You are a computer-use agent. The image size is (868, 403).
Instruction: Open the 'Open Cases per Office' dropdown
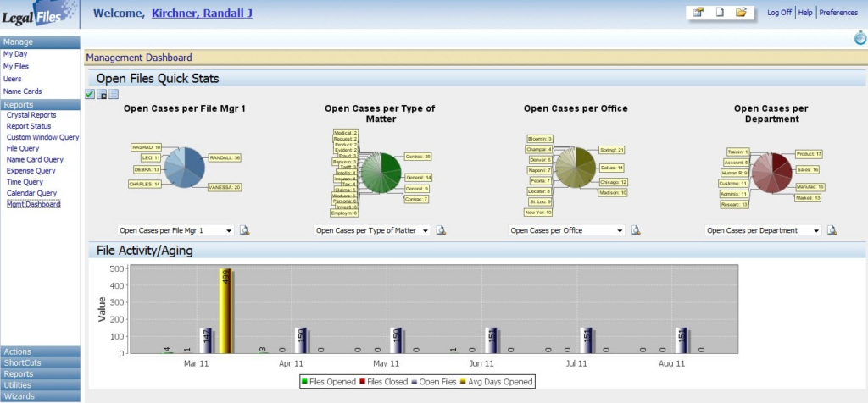(567, 230)
